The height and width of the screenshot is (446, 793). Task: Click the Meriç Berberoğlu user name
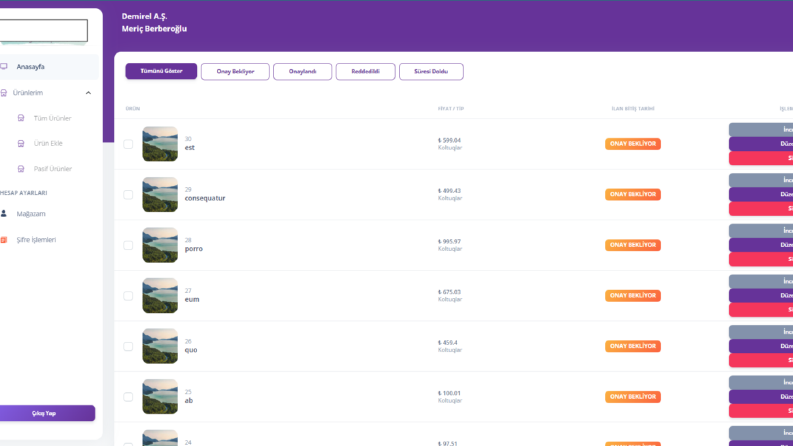click(154, 29)
